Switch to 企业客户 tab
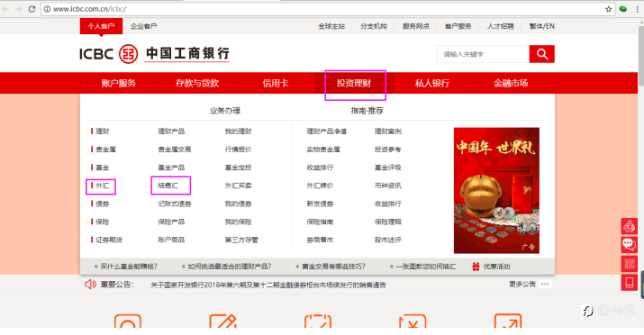 pyautogui.click(x=143, y=26)
